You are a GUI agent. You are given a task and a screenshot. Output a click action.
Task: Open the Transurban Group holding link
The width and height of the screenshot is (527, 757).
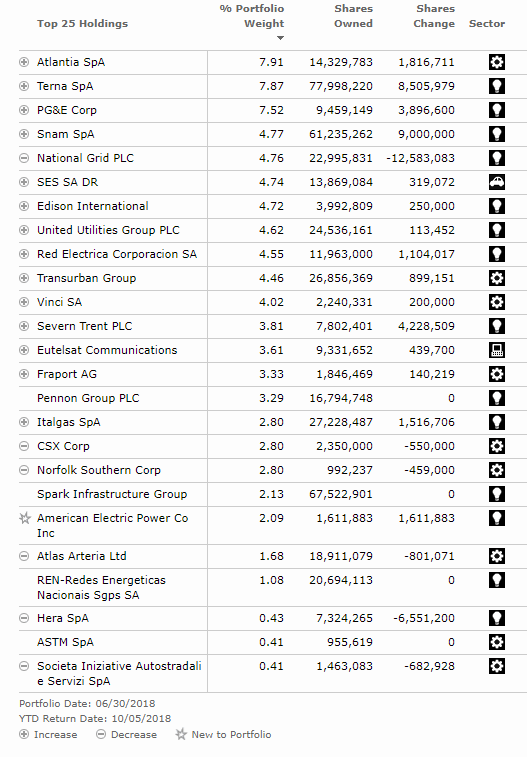(x=86, y=278)
